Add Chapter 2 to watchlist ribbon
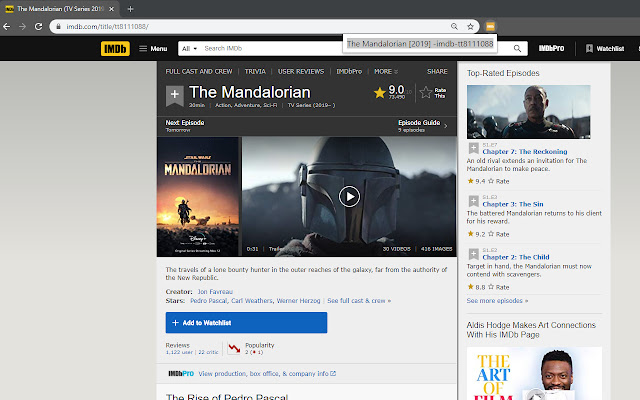640x400 pixels. tap(473, 254)
